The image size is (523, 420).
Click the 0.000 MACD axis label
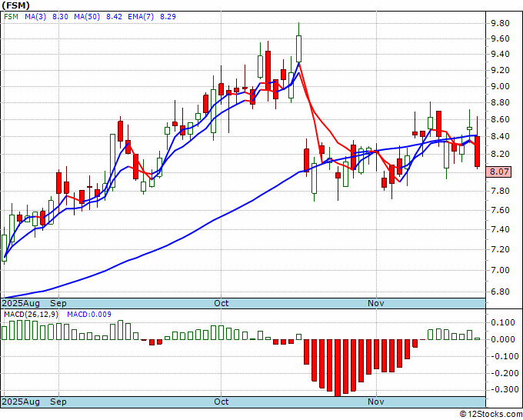click(x=503, y=339)
